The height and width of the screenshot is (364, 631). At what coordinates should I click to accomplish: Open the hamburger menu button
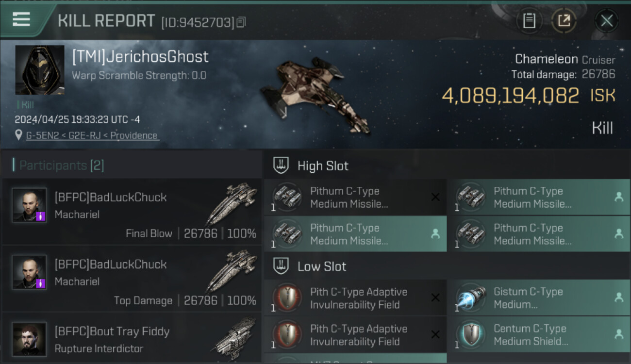[x=21, y=20]
